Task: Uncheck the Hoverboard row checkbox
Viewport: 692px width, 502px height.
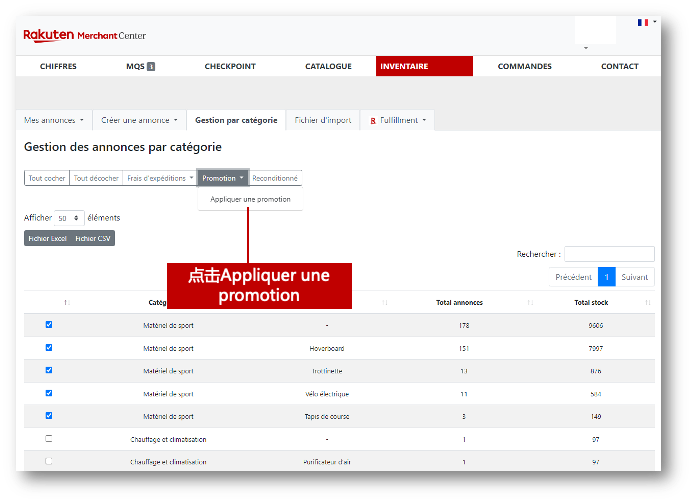Action: (x=49, y=348)
